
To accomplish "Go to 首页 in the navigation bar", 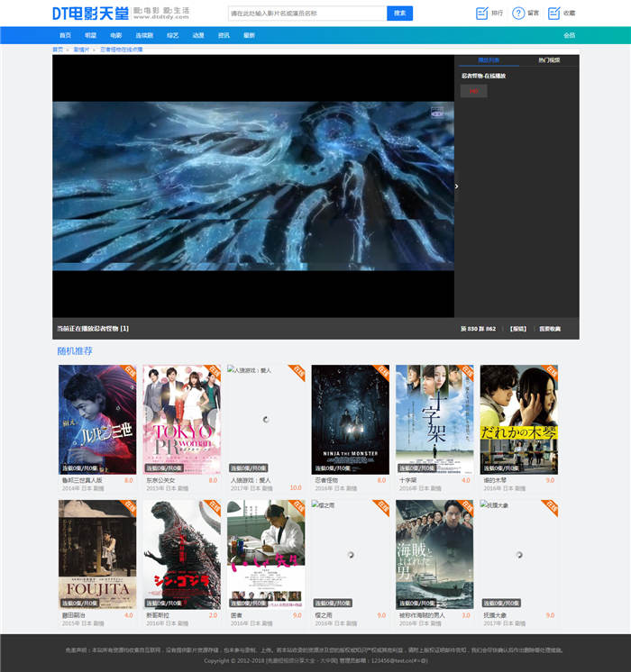I will pyautogui.click(x=65, y=35).
